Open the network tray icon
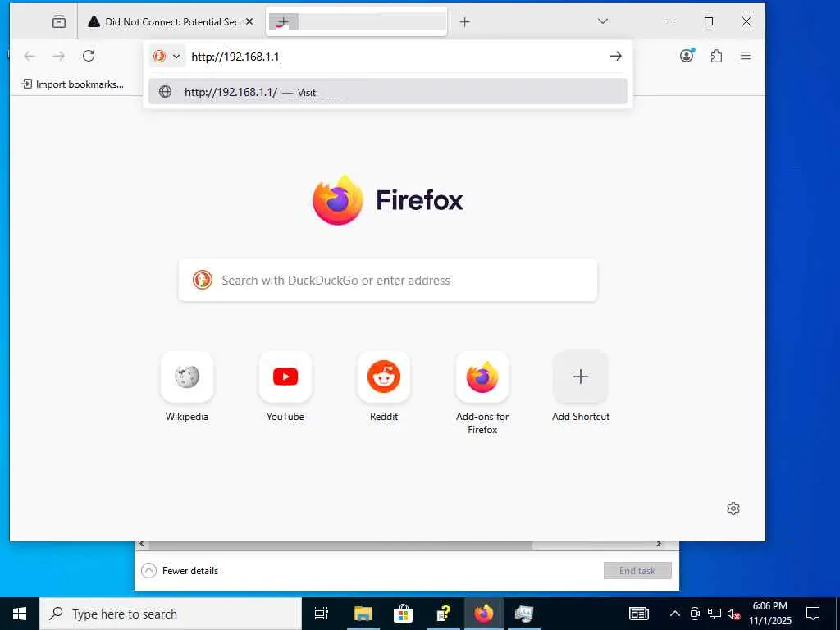This screenshot has height=630, width=840. click(x=714, y=614)
